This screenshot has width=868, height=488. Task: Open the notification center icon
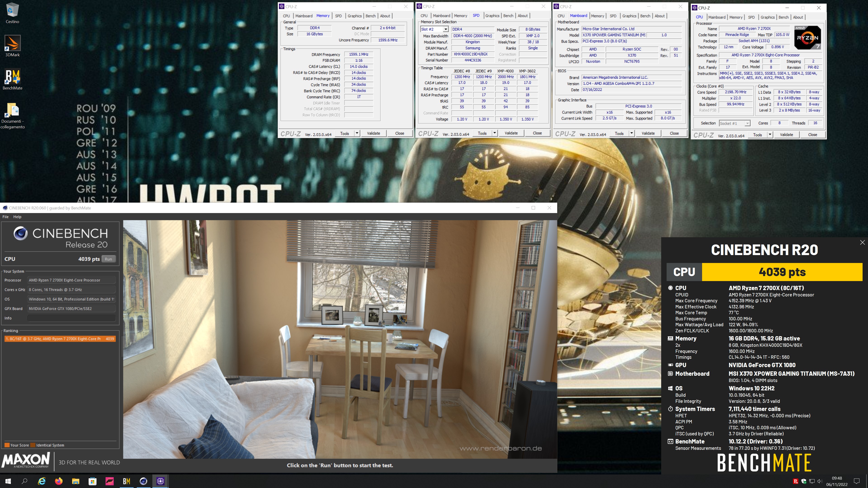point(856,481)
